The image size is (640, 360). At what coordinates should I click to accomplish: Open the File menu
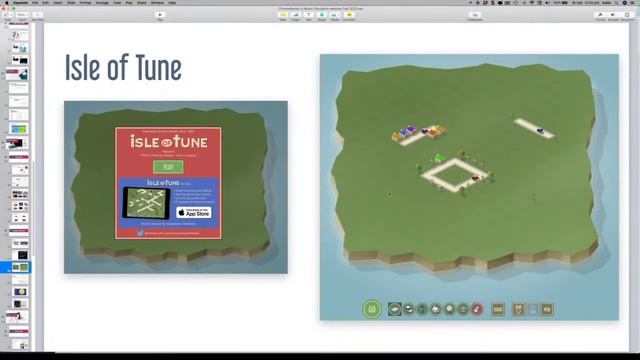[35, 3]
